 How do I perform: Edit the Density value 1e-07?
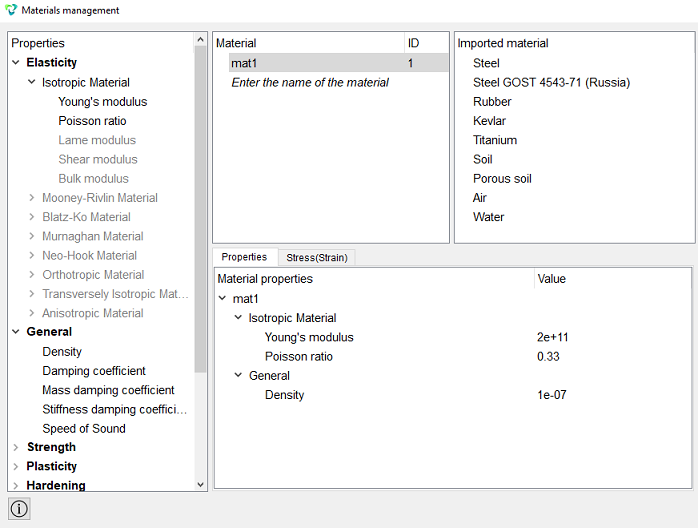[x=552, y=395]
